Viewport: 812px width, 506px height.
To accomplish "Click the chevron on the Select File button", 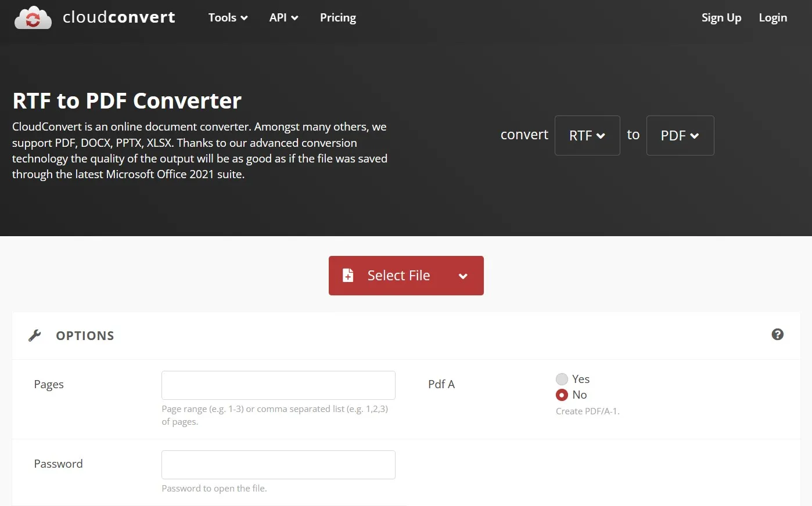I will coord(463,276).
